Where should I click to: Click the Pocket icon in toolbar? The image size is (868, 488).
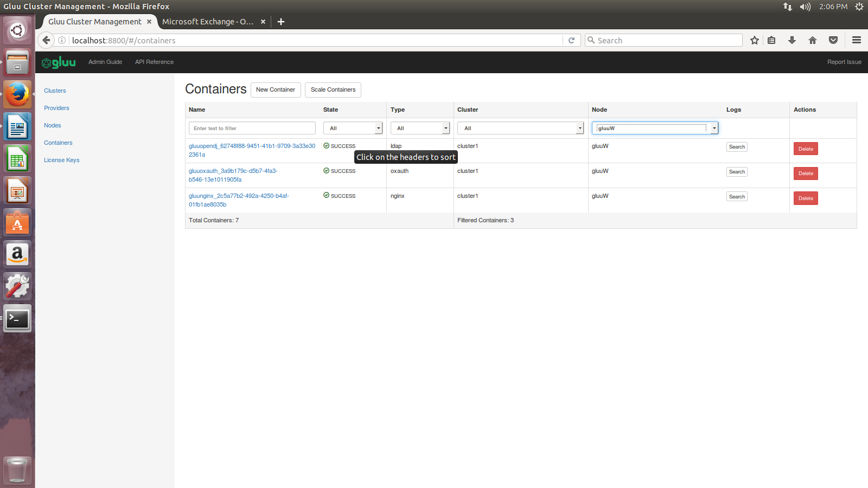point(833,40)
